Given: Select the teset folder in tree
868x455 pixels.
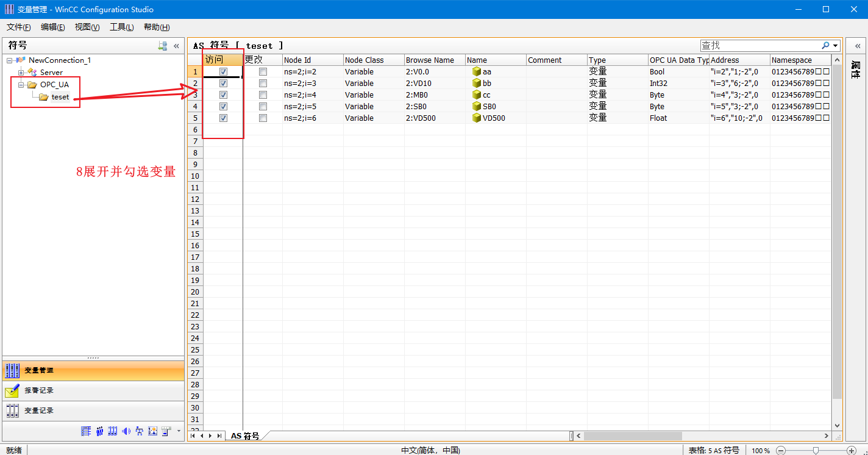Looking at the screenshot, I should tap(60, 97).
